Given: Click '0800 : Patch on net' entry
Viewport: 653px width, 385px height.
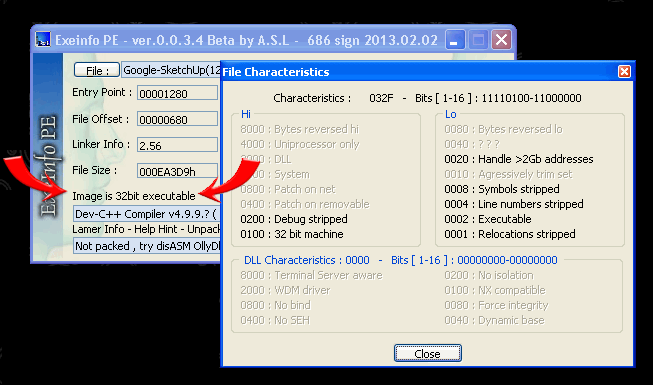Looking at the screenshot, I should pyautogui.click(x=287, y=189).
